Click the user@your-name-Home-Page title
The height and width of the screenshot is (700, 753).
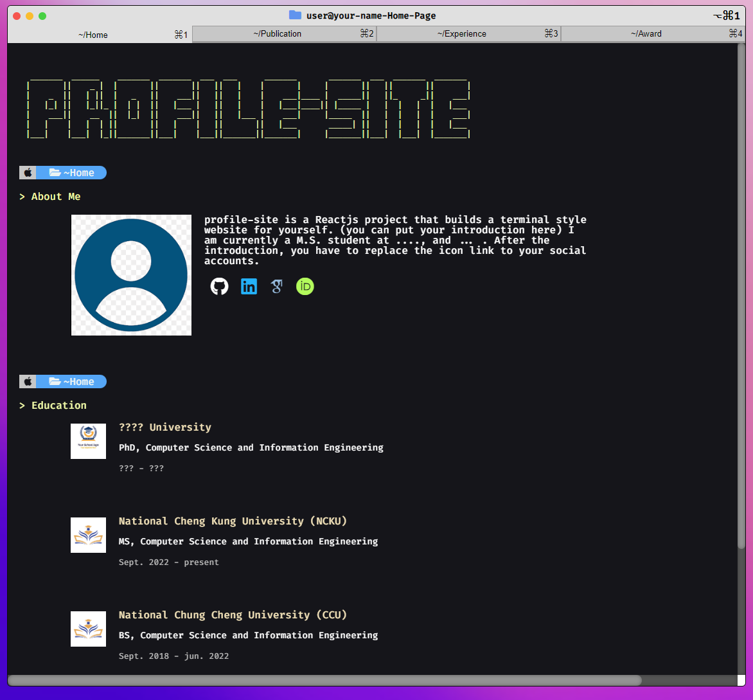pyautogui.click(x=371, y=15)
